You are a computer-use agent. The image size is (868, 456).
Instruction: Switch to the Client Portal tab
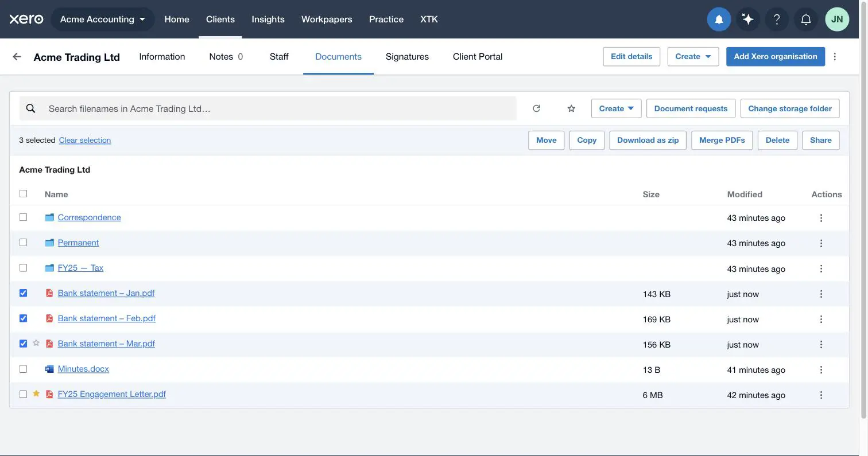coord(478,56)
